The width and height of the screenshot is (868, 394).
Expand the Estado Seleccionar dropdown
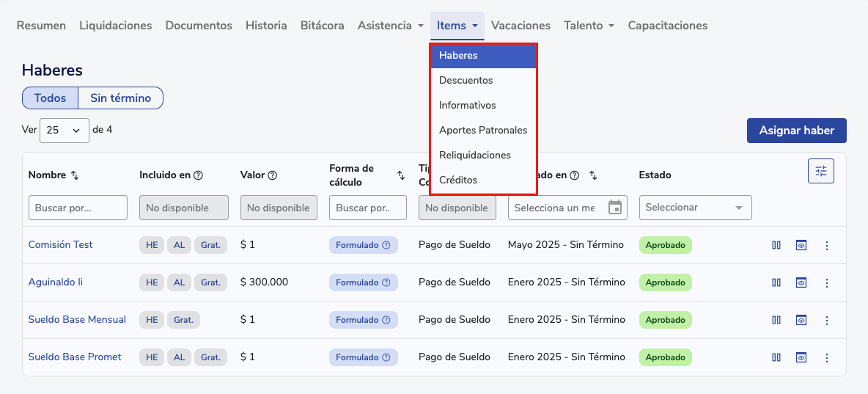click(695, 208)
